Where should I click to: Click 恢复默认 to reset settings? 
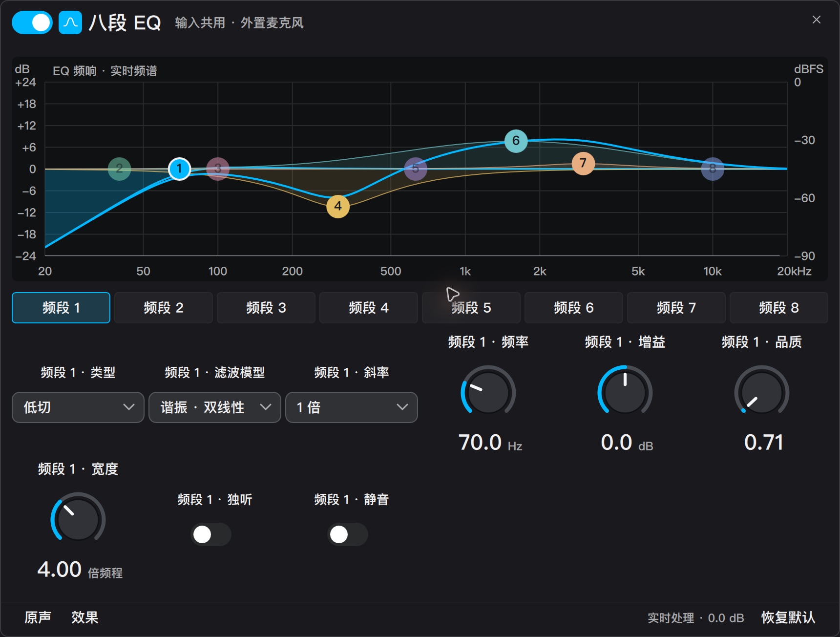click(788, 617)
